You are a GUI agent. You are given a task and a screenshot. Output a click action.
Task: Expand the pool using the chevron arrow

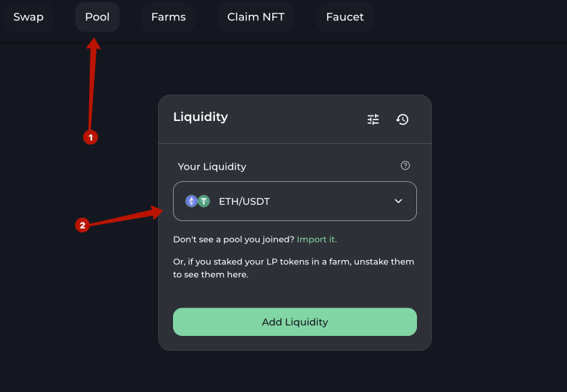tap(398, 201)
